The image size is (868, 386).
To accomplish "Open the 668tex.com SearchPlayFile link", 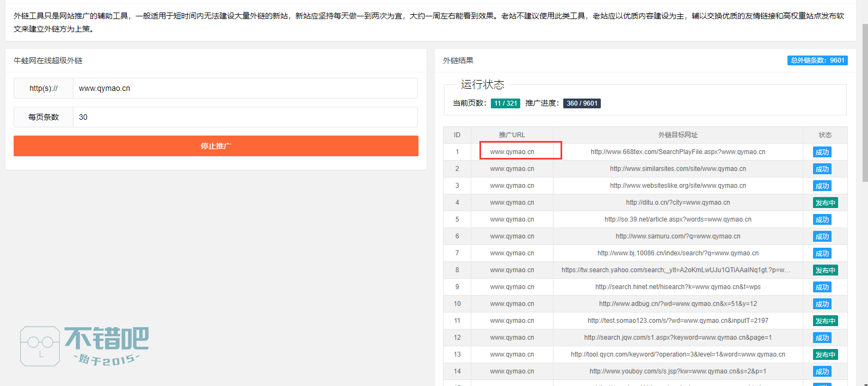I will [678, 152].
